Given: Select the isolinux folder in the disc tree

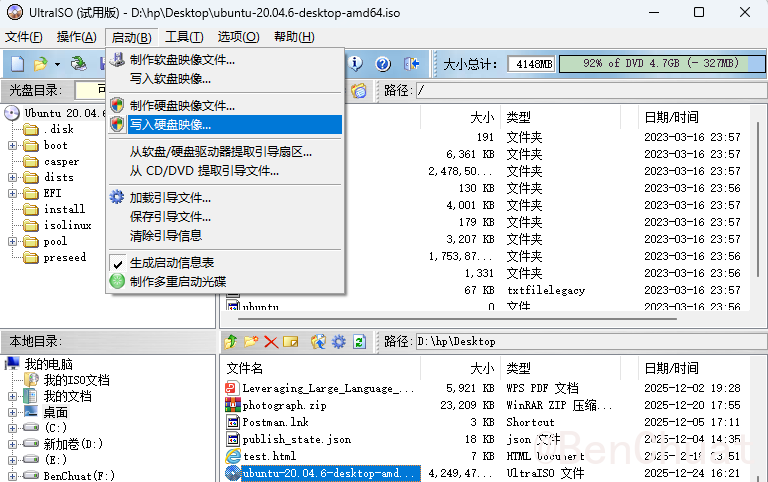Looking at the screenshot, I should (67, 225).
